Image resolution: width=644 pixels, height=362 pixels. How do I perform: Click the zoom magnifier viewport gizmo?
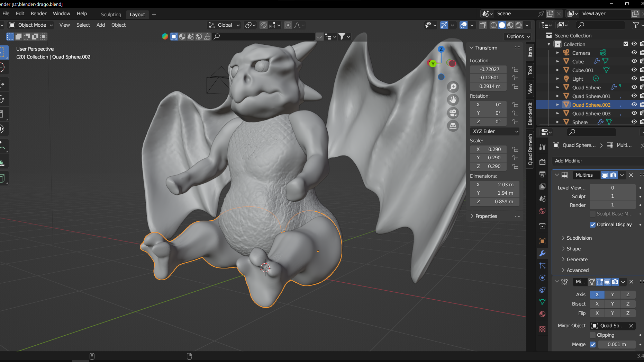(x=453, y=87)
